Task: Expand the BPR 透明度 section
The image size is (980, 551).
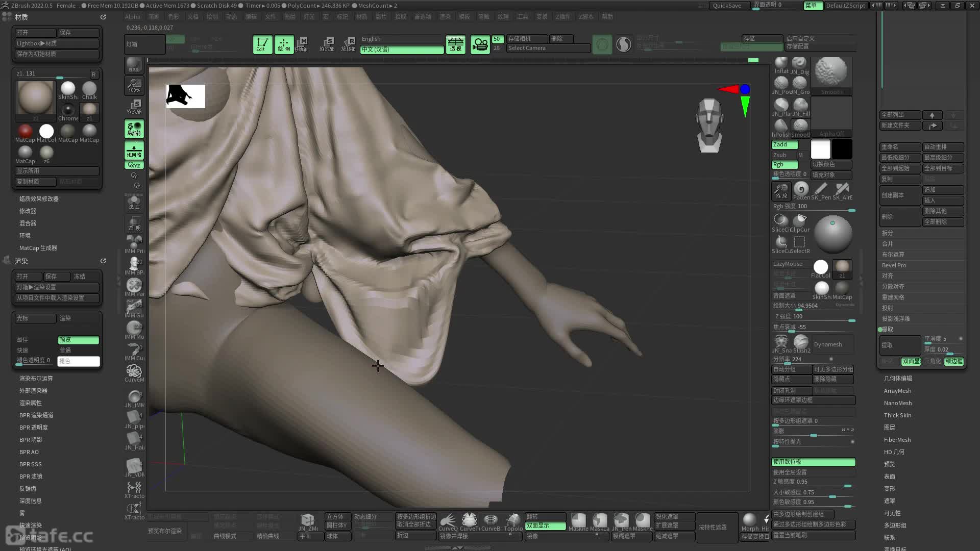Action: [x=33, y=428]
